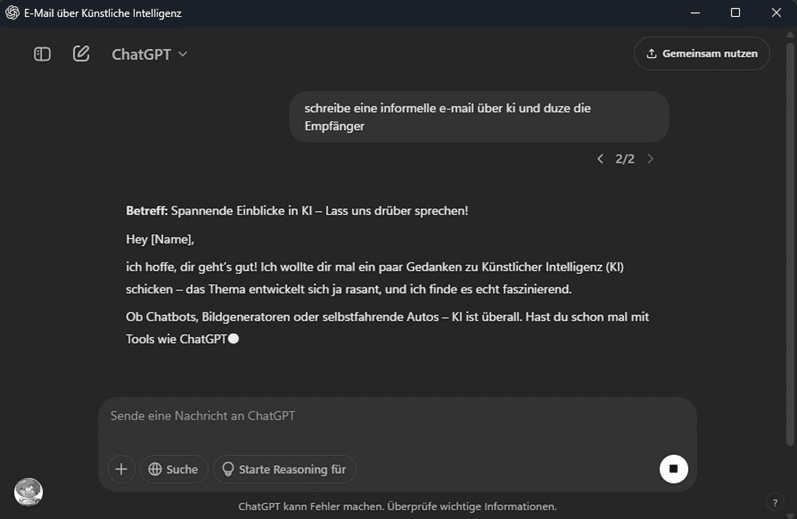The height and width of the screenshot is (519, 797).
Task: Go to previous response version arrow
Action: coord(600,159)
